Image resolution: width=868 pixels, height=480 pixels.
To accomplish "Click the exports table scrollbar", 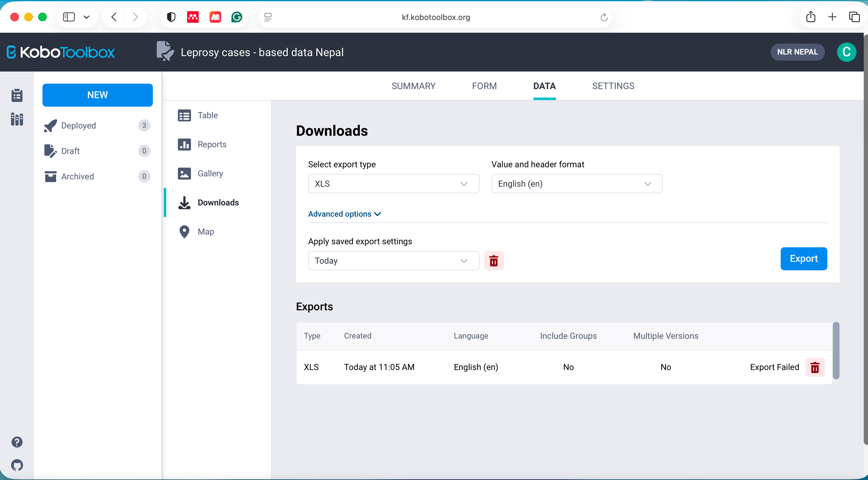I will [x=836, y=350].
